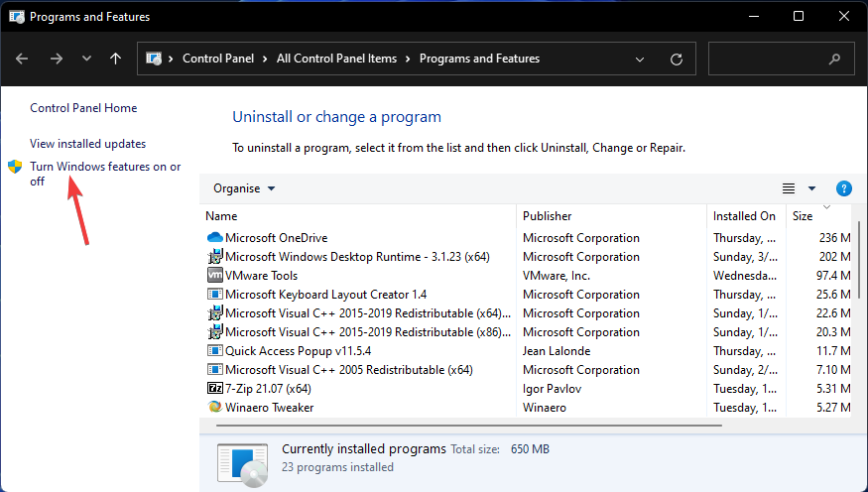This screenshot has width=868, height=492.
Task: Click publisher VMware, Inc.
Action: point(557,276)
